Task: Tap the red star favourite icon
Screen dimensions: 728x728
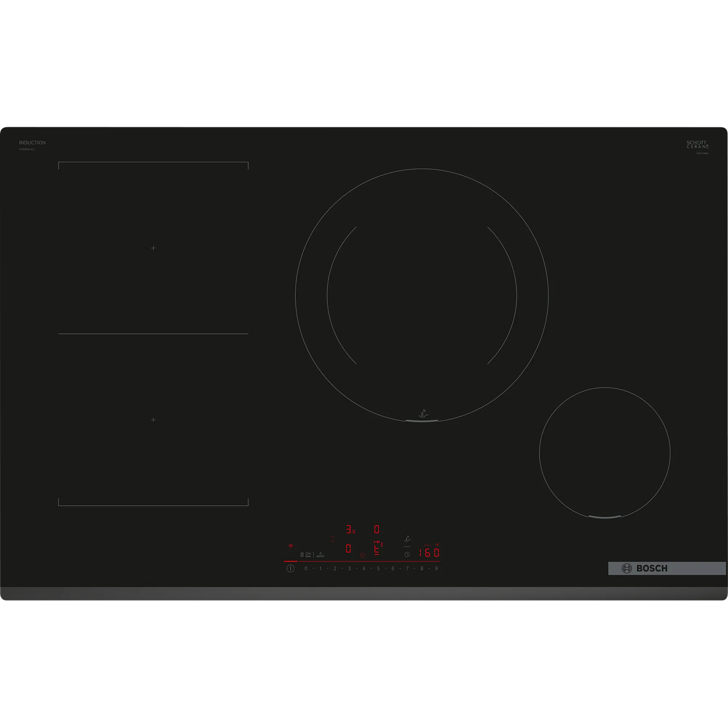Action: click(362, 555)
